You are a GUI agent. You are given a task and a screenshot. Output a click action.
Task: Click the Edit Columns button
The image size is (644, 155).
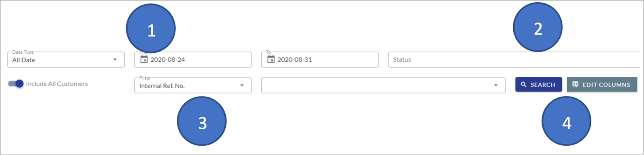(x=602, y=85)
